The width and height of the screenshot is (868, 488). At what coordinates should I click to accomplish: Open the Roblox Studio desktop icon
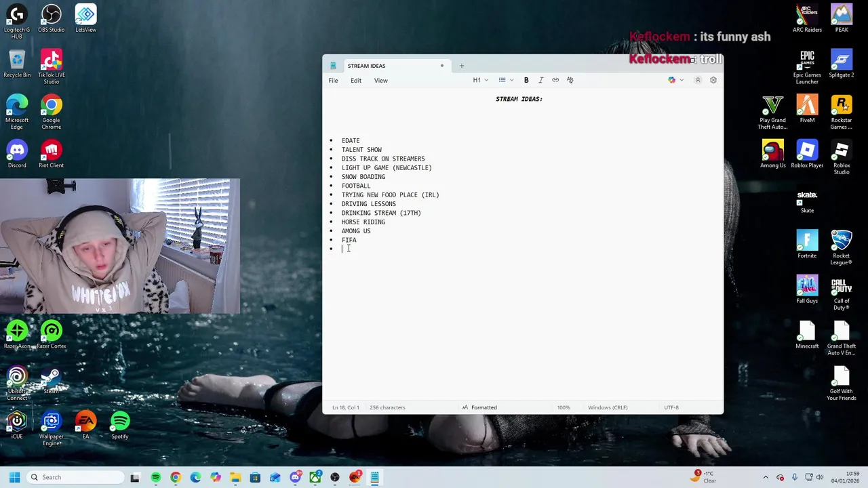click(842, 158)
